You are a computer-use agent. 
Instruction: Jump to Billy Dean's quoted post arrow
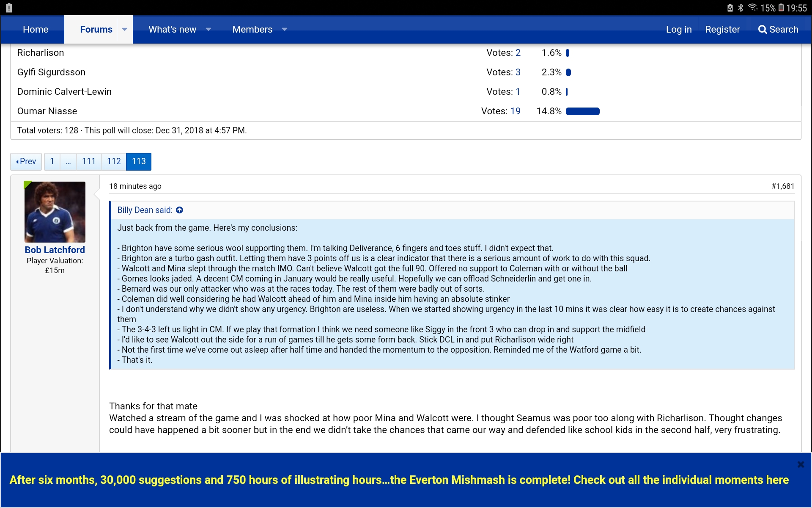point(179,210)
